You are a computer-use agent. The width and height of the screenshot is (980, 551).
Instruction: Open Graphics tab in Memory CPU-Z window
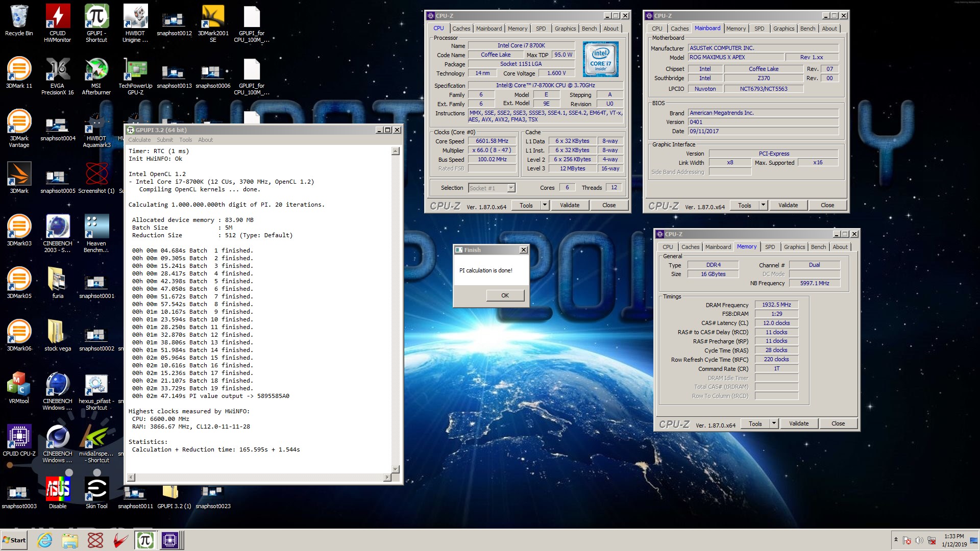795,247
